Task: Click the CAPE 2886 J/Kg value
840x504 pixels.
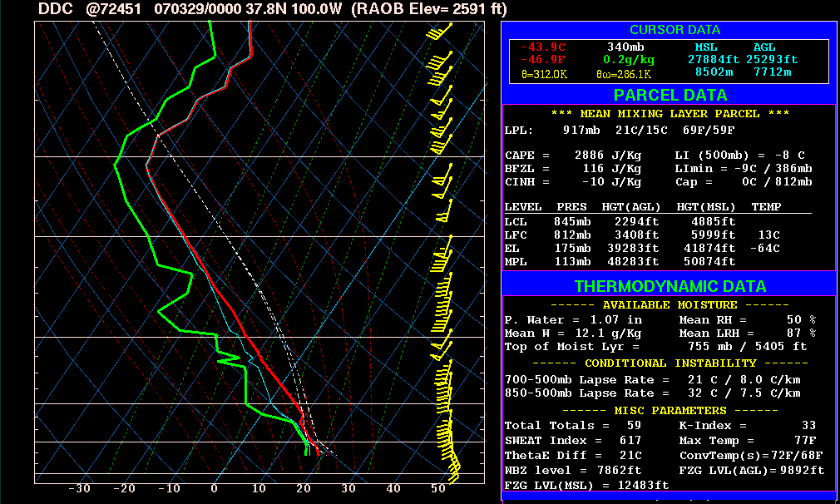Action: point(607,156)
